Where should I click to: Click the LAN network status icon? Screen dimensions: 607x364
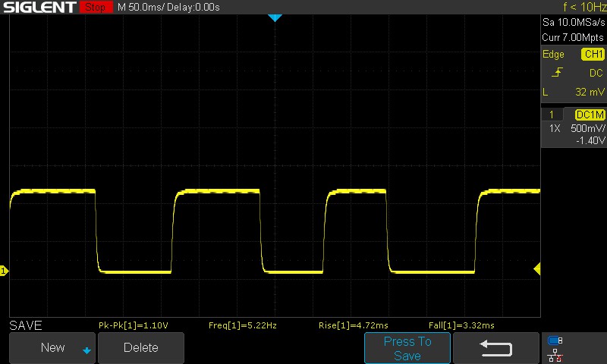click(x=555, y=355)
